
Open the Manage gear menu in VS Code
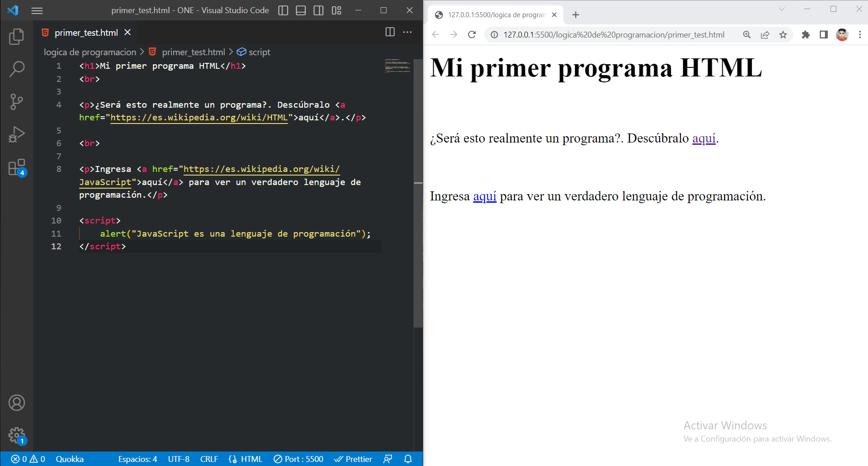pos(17,436)
